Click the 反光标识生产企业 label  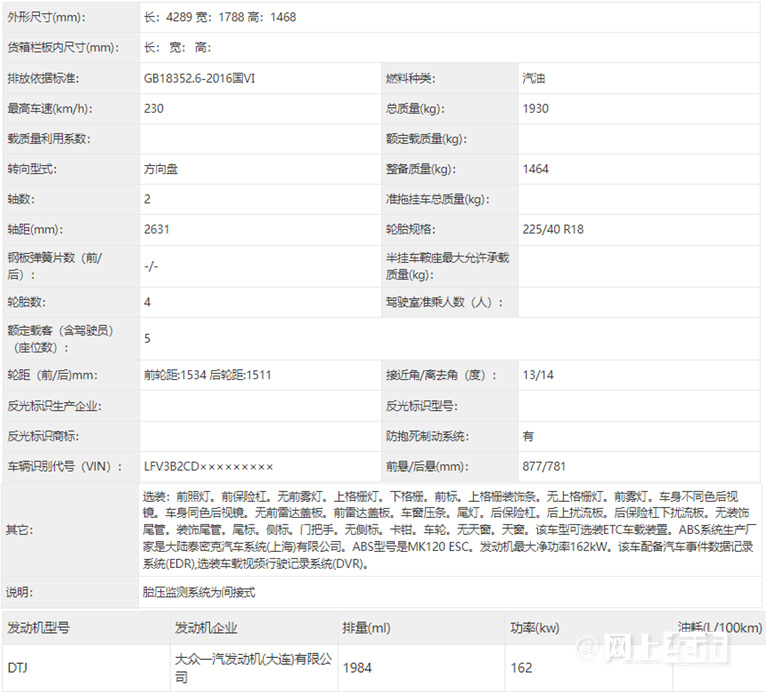pos(54,406)
